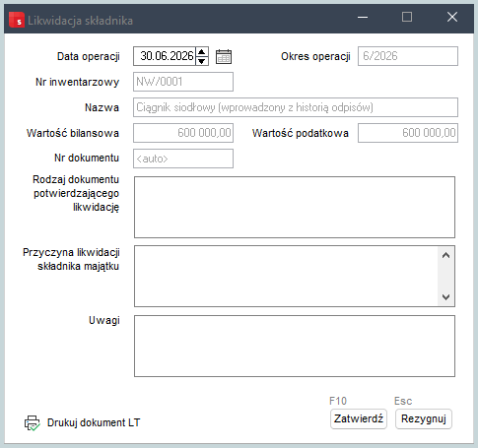Click the scroll up arrow in Przyczyna field
Viewport: 478px width, 448px height.
click(x=445, y=255)
